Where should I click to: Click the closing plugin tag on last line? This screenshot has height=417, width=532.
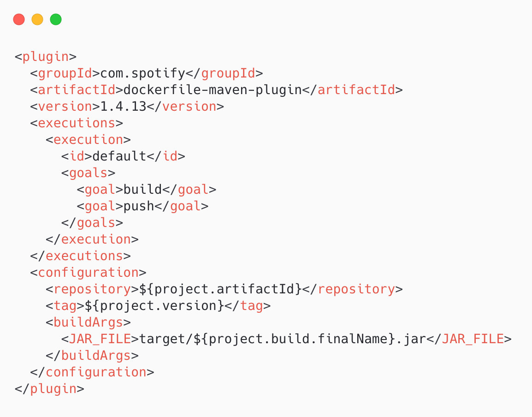[x=49, y=389]
